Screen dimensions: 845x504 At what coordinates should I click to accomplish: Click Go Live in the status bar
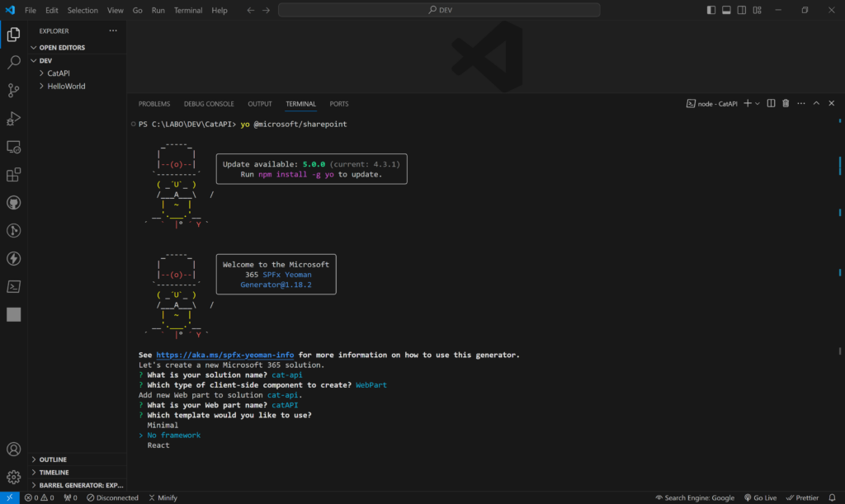[760, 497]
